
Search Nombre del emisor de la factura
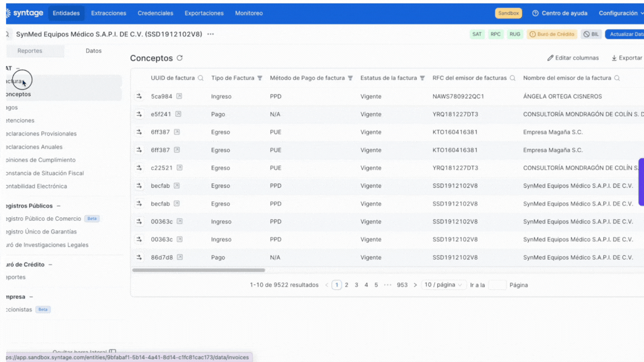(x=617, y=78)
